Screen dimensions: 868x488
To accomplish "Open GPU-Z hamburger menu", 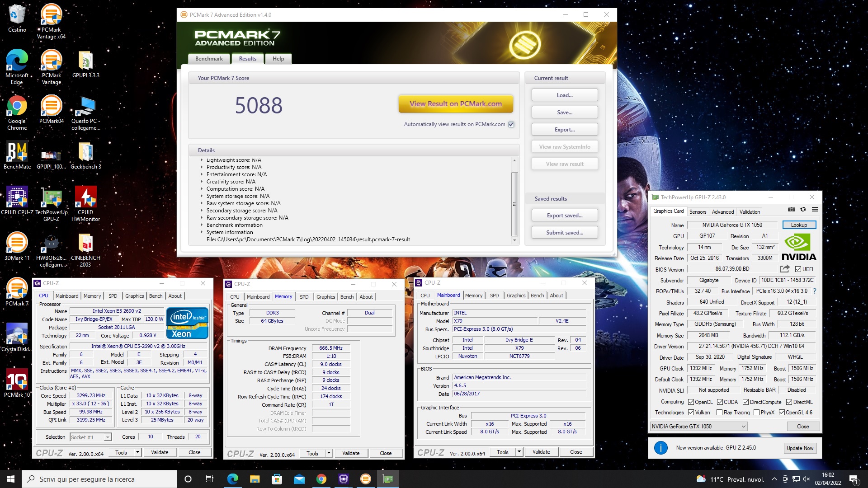I will 815,209.
